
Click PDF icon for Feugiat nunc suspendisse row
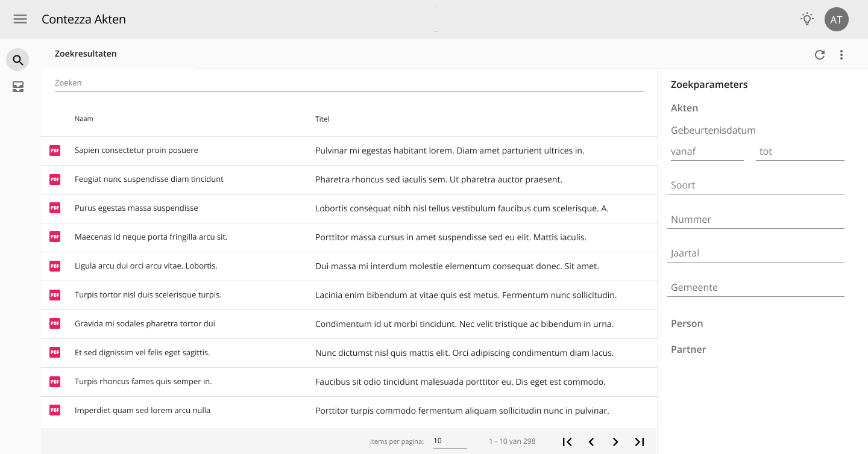pyautogui.click(x=55, y=179)
